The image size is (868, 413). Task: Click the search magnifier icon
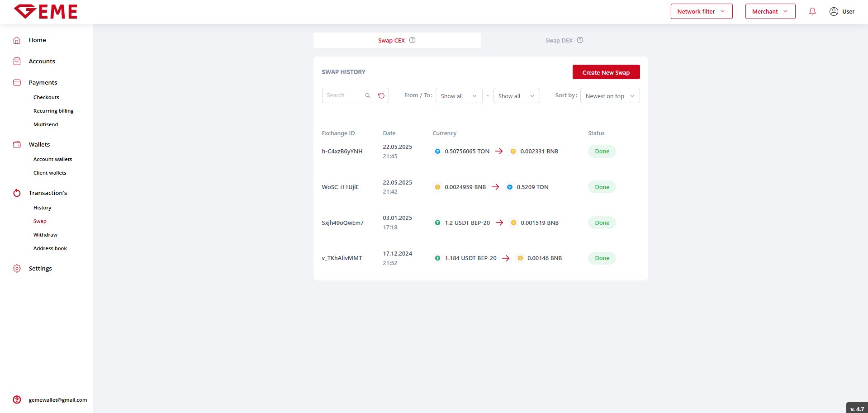[368, 95]
